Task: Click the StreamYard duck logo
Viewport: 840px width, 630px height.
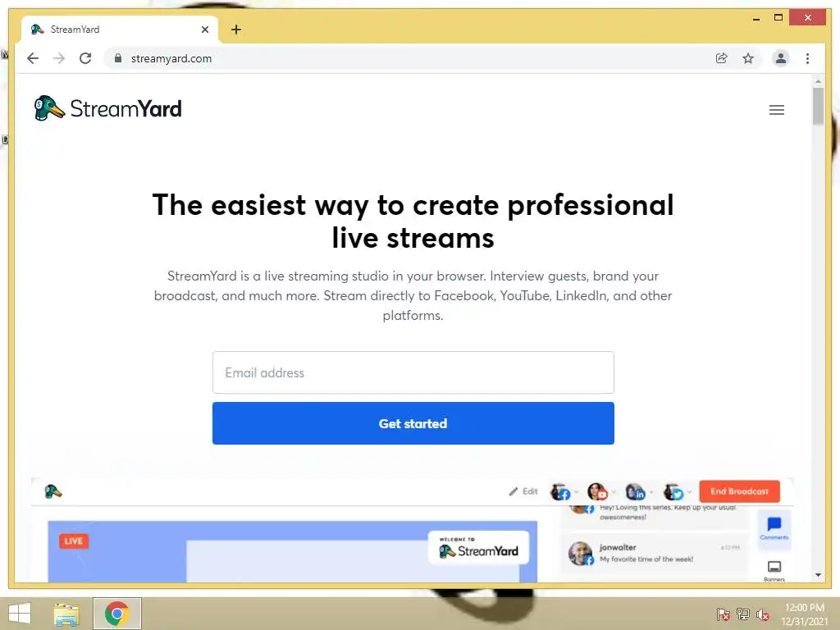Action: coord(107,109)
